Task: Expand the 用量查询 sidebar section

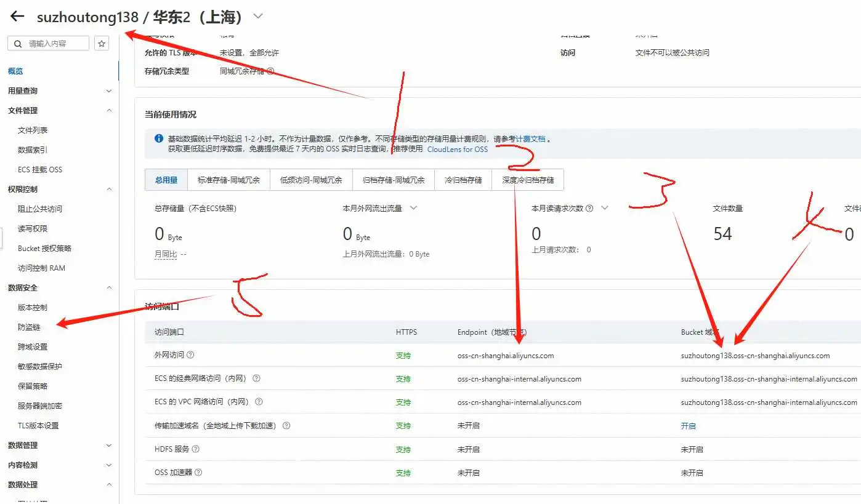Action: pyautogui.click(x=109, y=91)
